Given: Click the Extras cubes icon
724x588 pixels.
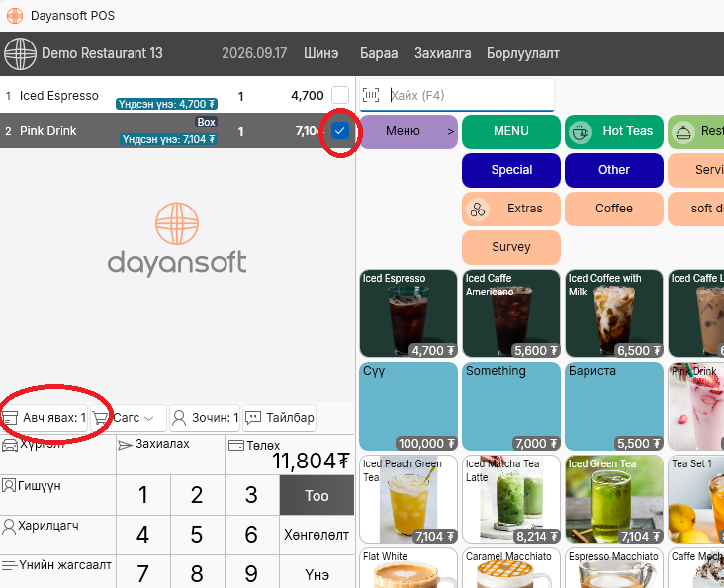Looking at the screenshot, I should pyautogui.click(x=478, y=209).
